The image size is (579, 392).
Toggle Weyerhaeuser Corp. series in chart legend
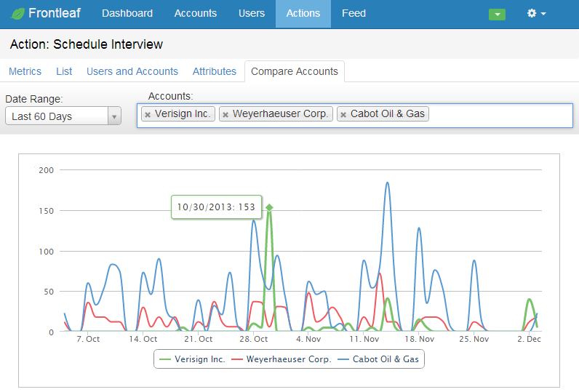[281, 359]
